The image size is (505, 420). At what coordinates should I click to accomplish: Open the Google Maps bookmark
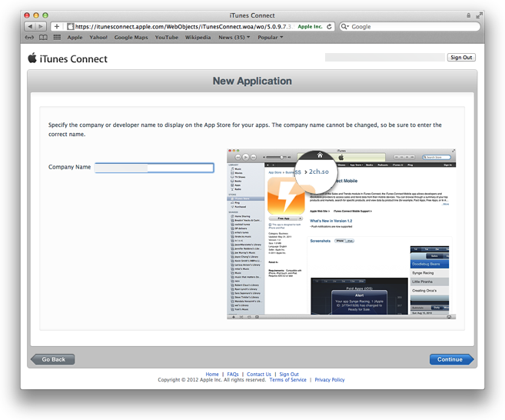tap(131, 38)
